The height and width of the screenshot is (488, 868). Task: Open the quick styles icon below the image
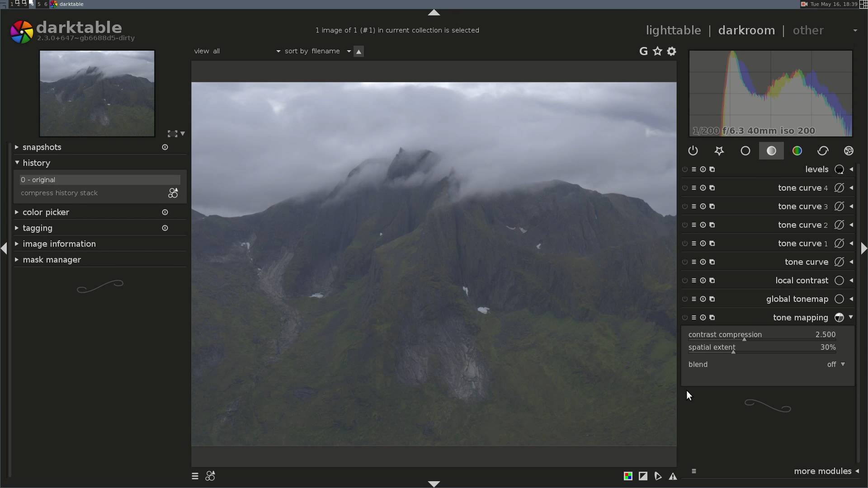tap(210, 476)
